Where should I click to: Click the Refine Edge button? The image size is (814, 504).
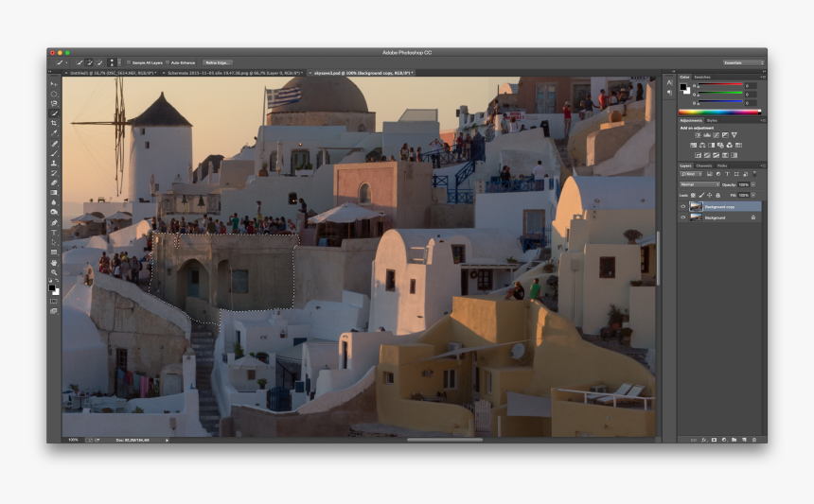pos(217,62)
